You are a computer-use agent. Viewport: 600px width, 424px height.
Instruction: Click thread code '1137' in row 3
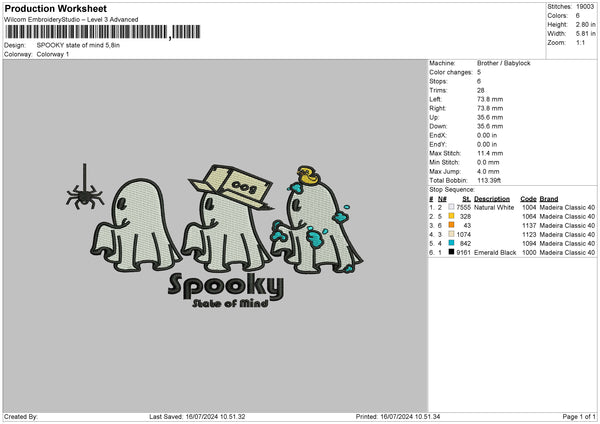529,225
